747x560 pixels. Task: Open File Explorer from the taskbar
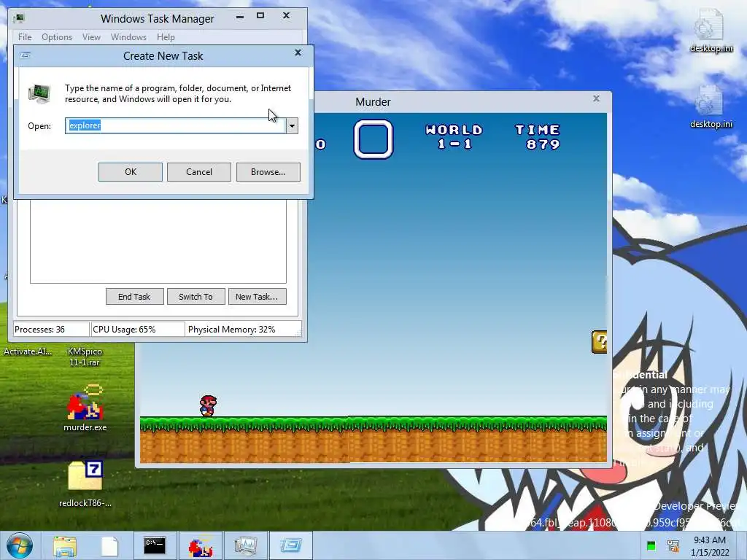[x=65, y=546]
